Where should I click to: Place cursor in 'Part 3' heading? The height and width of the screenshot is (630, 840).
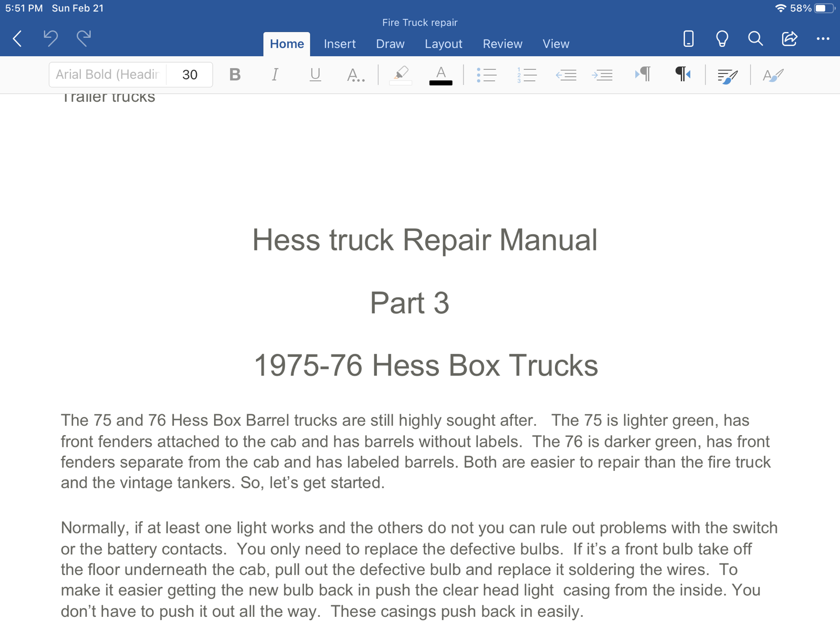click(x=409, y=303)
